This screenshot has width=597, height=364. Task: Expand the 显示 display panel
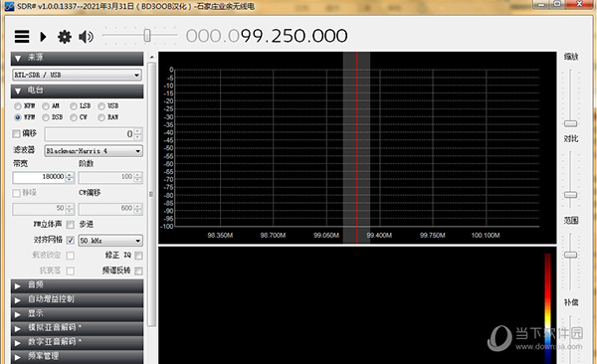point(78,314)
